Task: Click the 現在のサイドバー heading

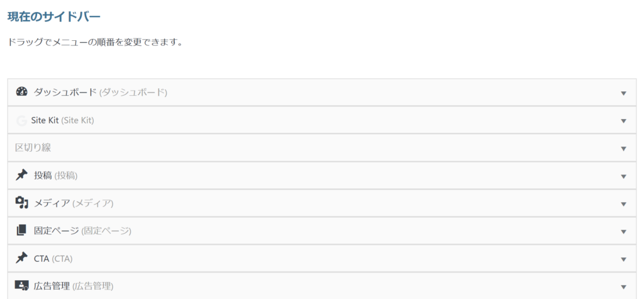Action: 54,16
